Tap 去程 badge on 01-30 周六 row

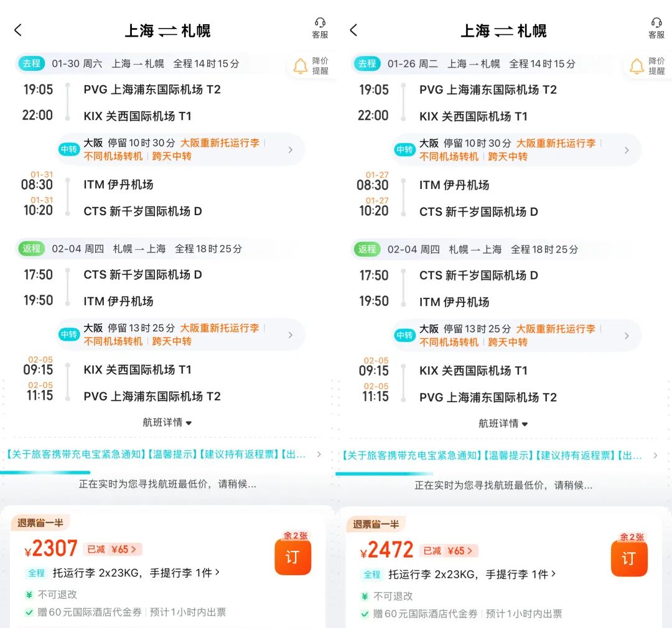(x=31, y=63)
